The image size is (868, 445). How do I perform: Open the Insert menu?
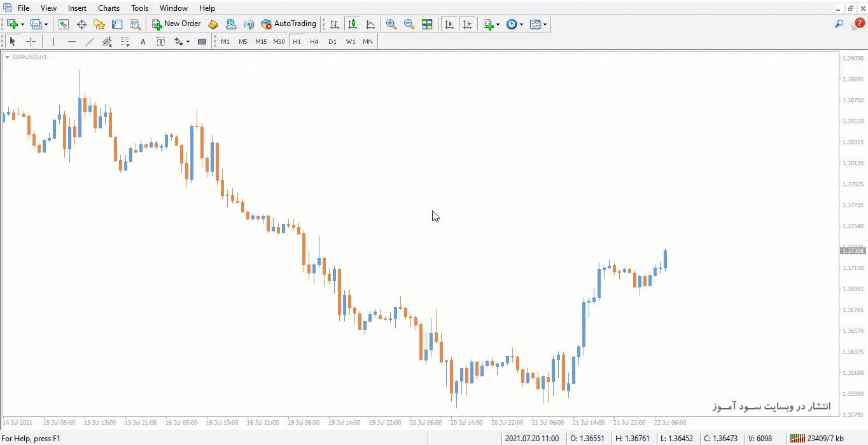[x=78, y=8]
